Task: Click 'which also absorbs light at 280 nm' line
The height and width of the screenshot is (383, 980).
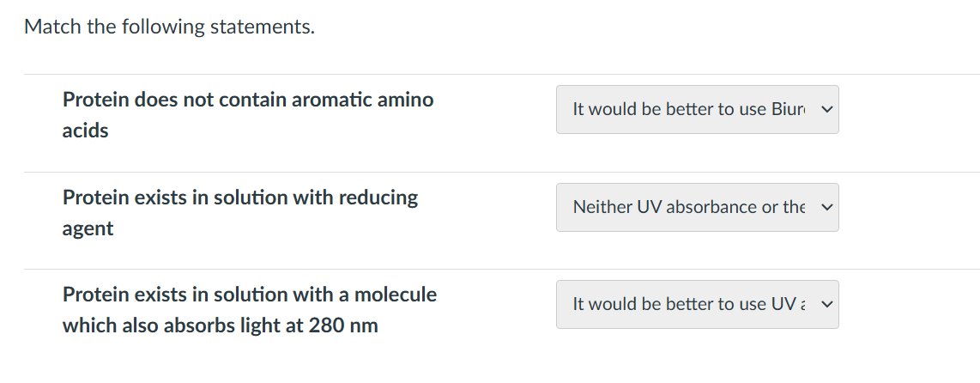Action: (220, 326)
